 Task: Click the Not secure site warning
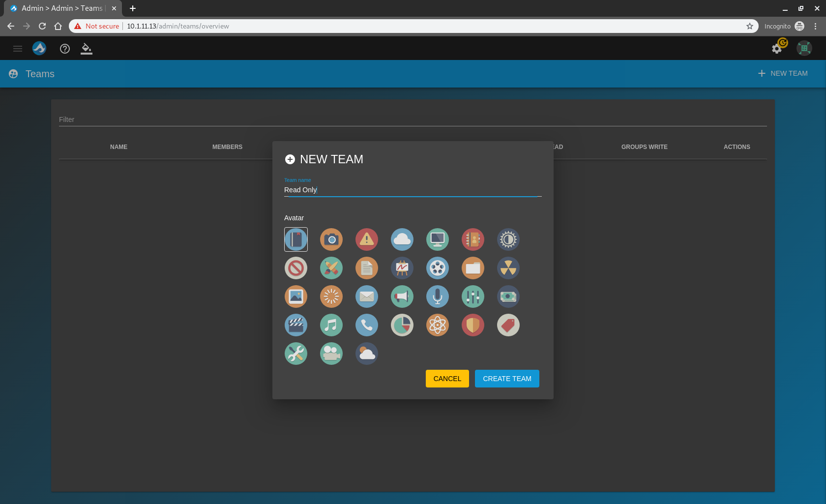[97, 26]
